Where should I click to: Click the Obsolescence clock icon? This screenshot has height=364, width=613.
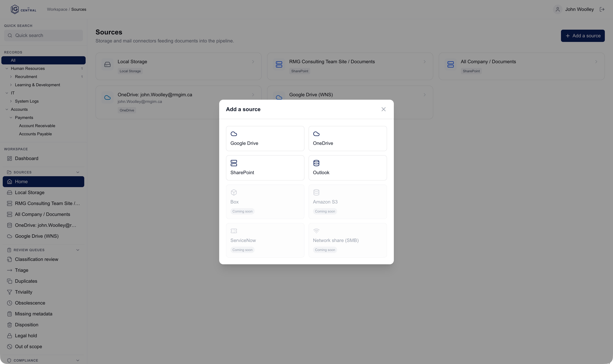(x=10, y=303)
